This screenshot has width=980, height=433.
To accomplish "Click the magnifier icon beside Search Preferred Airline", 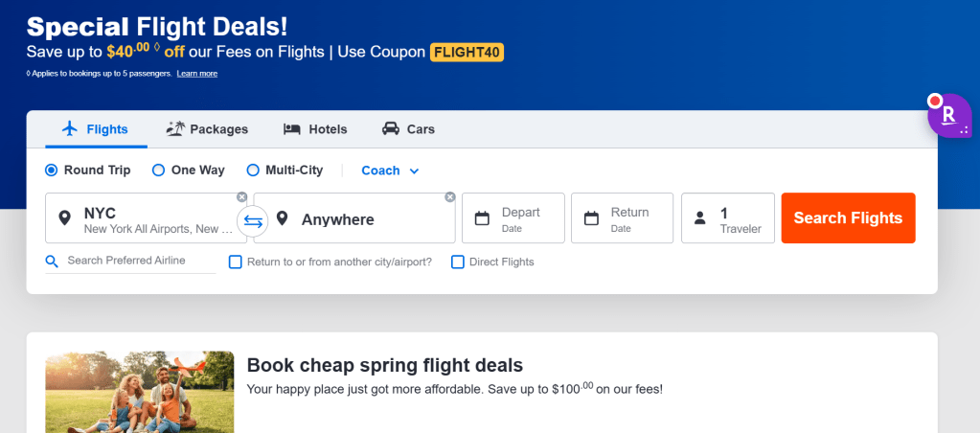I will click(x=53, y=262).
